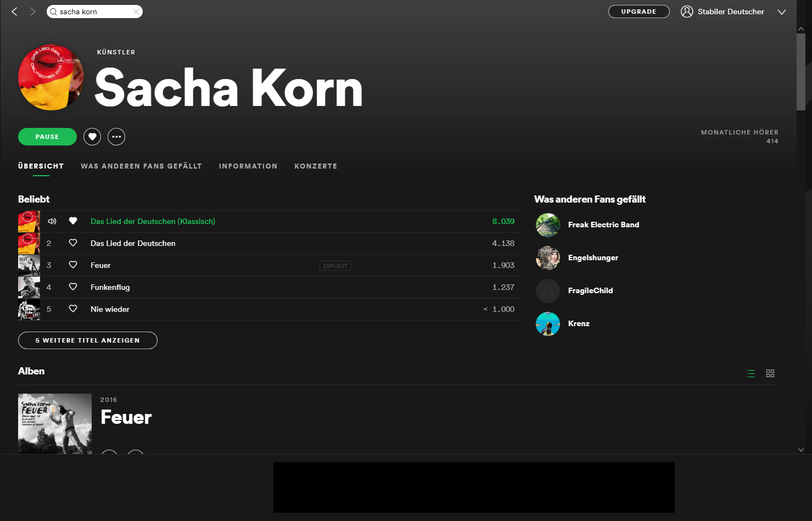
Task: Click cover art of Funkenflug
Action: click(x=29, y=287)
